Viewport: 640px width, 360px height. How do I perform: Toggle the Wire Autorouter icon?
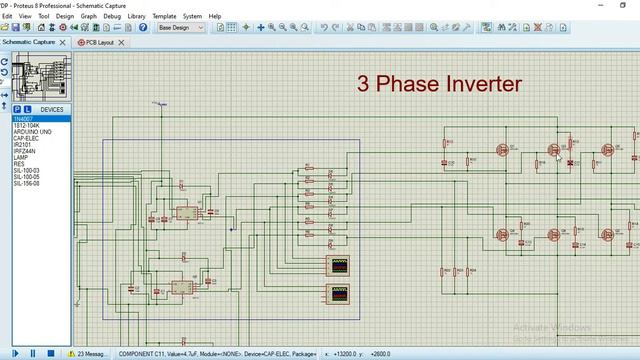tap(486, 27)
